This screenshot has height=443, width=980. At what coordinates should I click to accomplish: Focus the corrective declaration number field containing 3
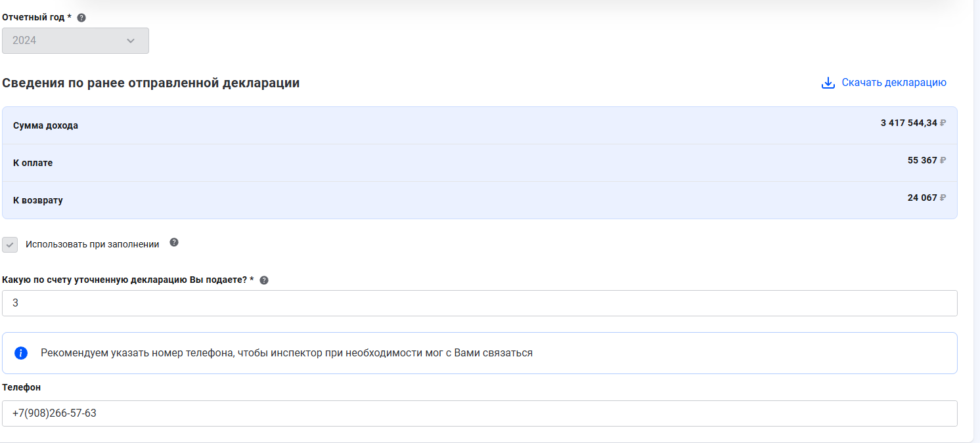tap(479, 303)
